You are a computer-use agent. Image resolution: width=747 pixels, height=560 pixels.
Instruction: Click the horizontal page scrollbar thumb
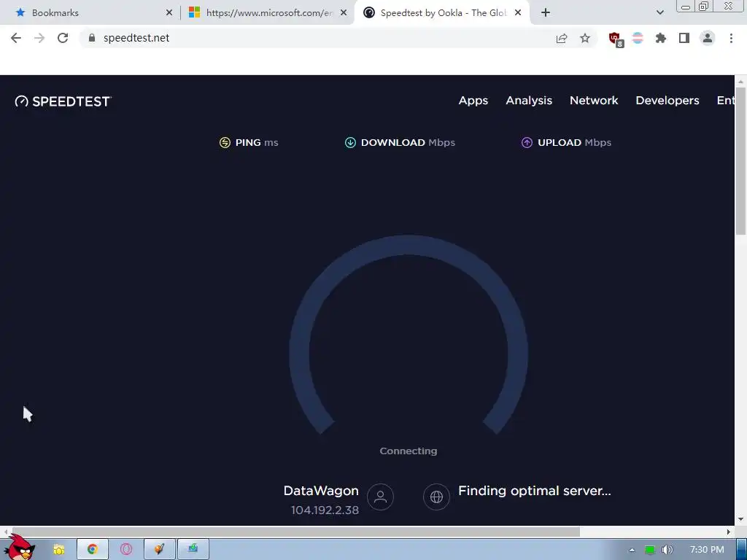[295, 532]
